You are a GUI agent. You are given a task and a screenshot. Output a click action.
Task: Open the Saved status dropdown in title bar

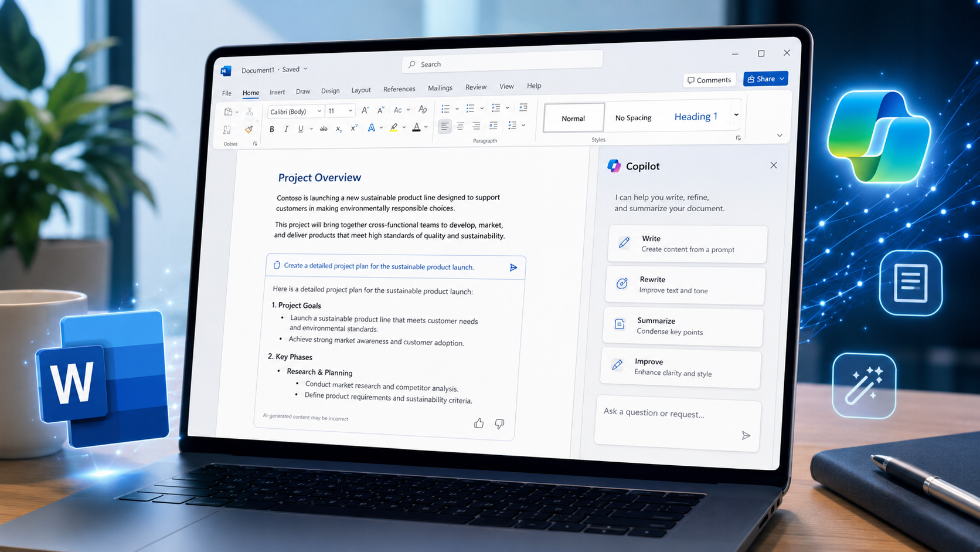pos(305,69)
